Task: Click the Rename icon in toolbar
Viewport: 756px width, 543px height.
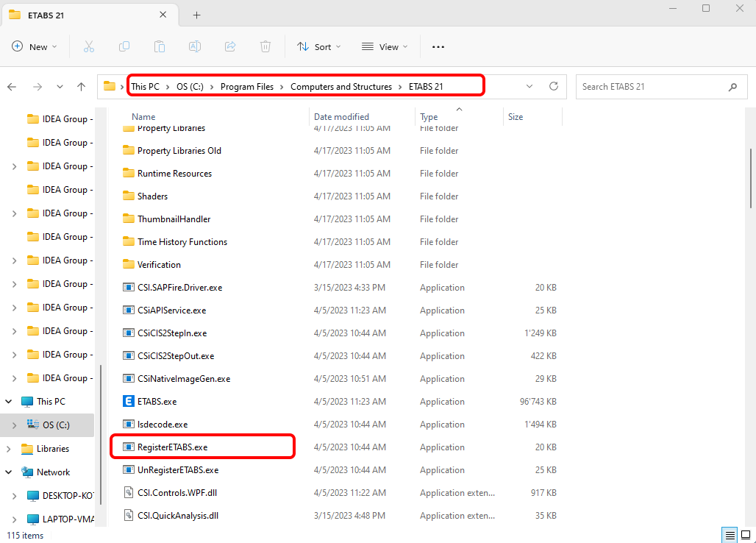Action: pyautogui.click(x=195, y=46)
